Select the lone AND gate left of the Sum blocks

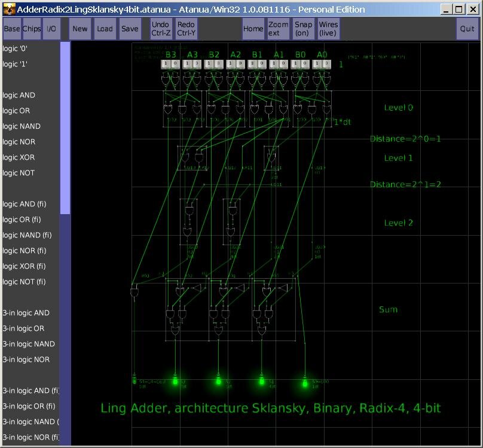coord(134,291)
